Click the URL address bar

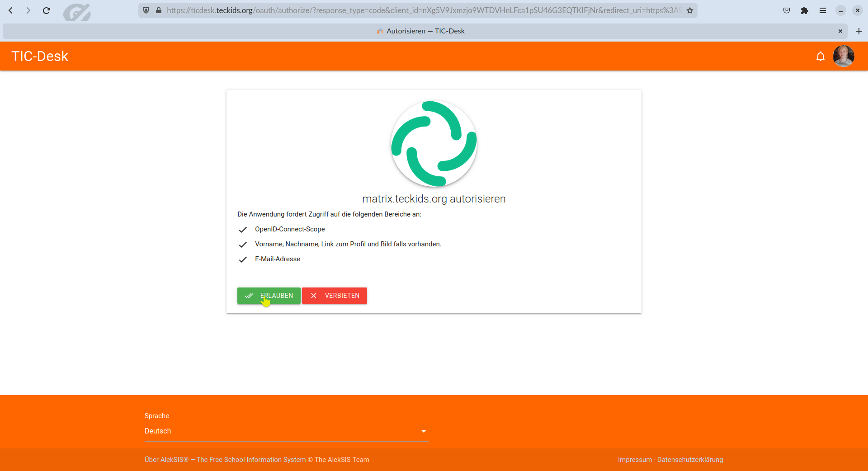[x=418, y=10]
